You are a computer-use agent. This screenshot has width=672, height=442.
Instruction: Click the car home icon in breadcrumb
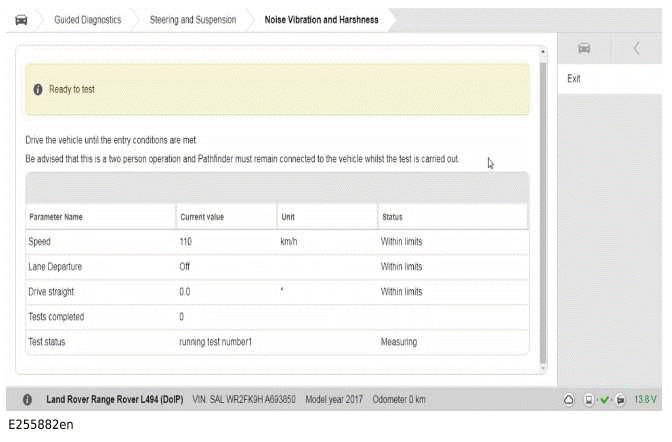tap(21, 19)
